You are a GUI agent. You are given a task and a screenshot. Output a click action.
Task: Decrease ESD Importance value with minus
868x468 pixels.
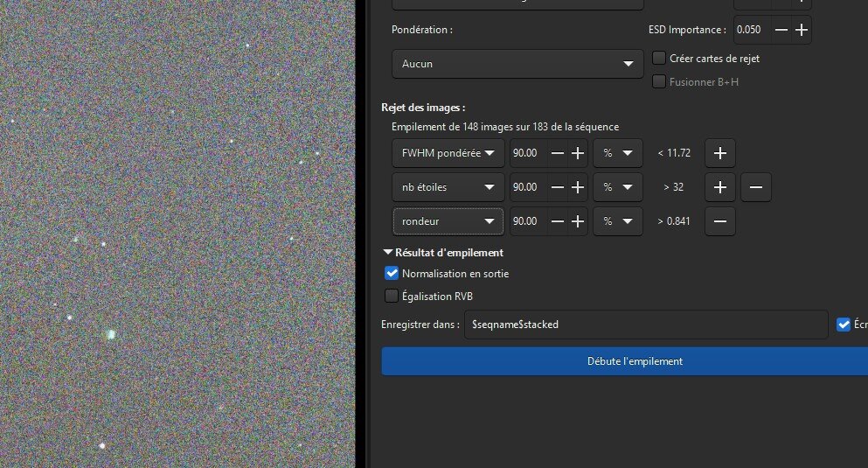tap(781, 30)
